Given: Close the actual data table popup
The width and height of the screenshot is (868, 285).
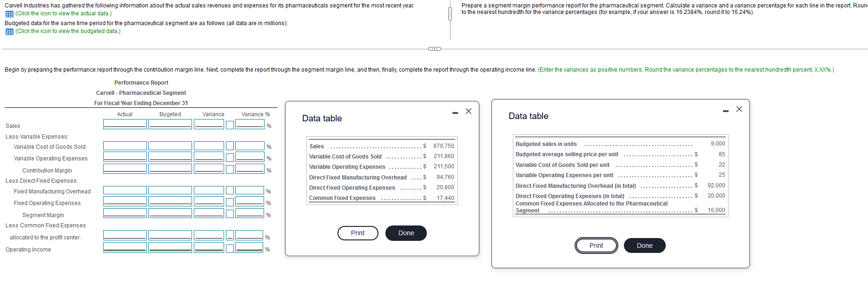Looking at the screenshot, I should tap(468, 111).
